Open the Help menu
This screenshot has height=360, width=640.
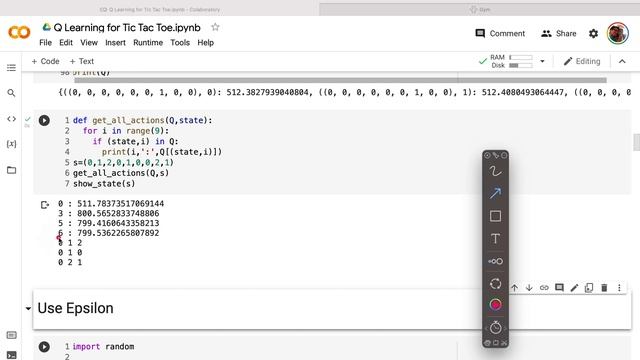point(205,42)
